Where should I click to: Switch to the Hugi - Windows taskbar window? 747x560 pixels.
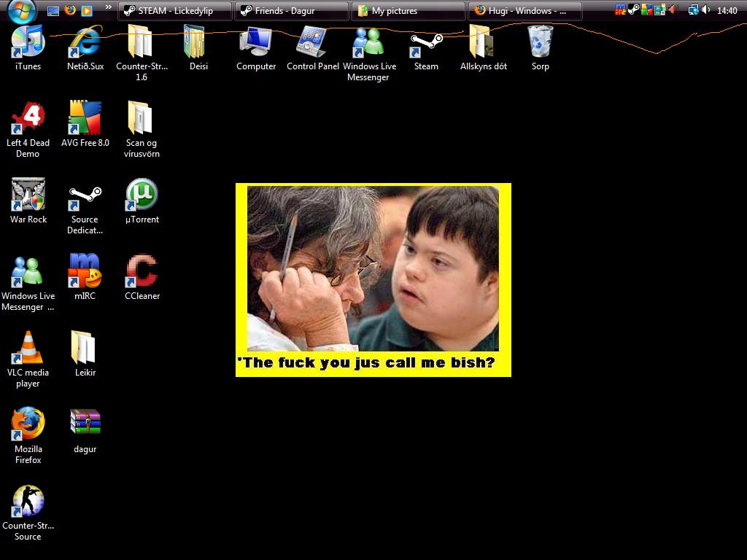click(525, 10)
